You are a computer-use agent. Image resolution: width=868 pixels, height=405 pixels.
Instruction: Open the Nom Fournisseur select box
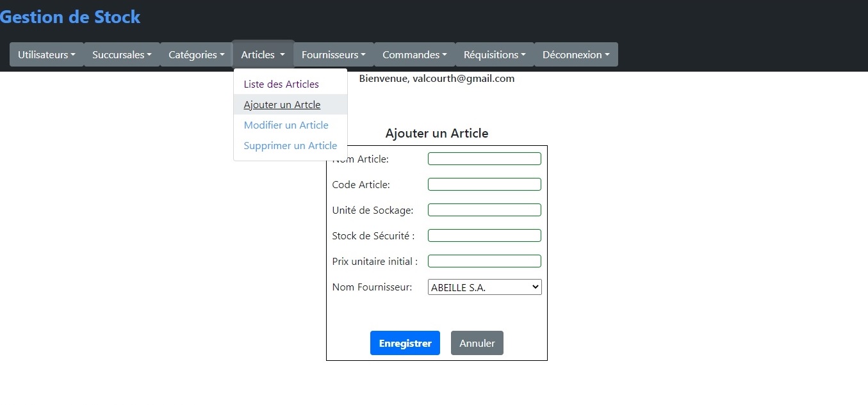tap(484, 287)
